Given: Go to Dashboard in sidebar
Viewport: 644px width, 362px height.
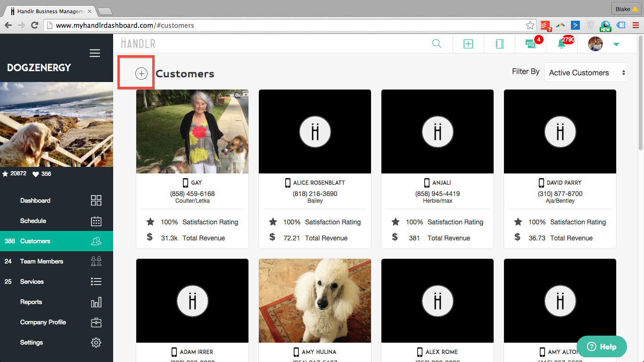Looking at the screenshot, I should click(x=35, y=200).
